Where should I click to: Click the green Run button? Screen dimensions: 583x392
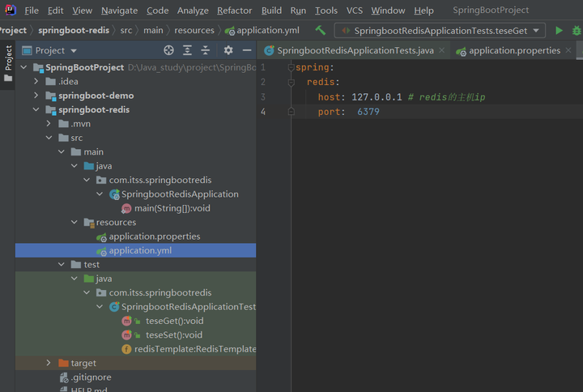(x=559, y=30)
